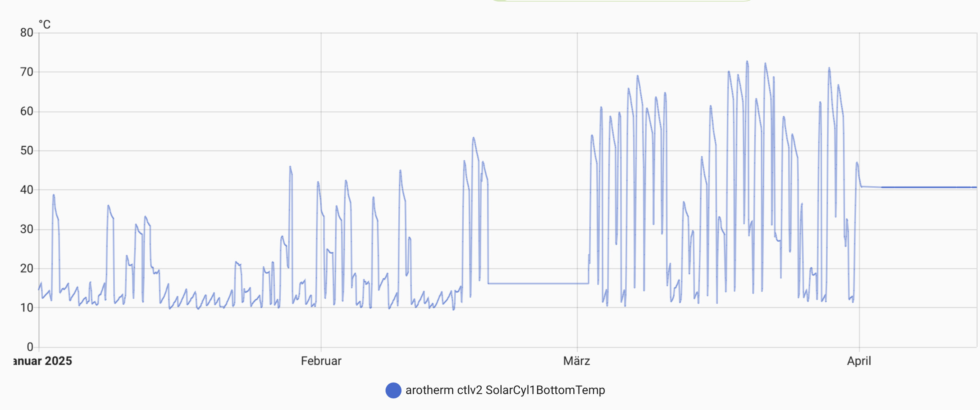Click the 0 y-axis tick label
This screenshot has width=980, height=410.
30,347
